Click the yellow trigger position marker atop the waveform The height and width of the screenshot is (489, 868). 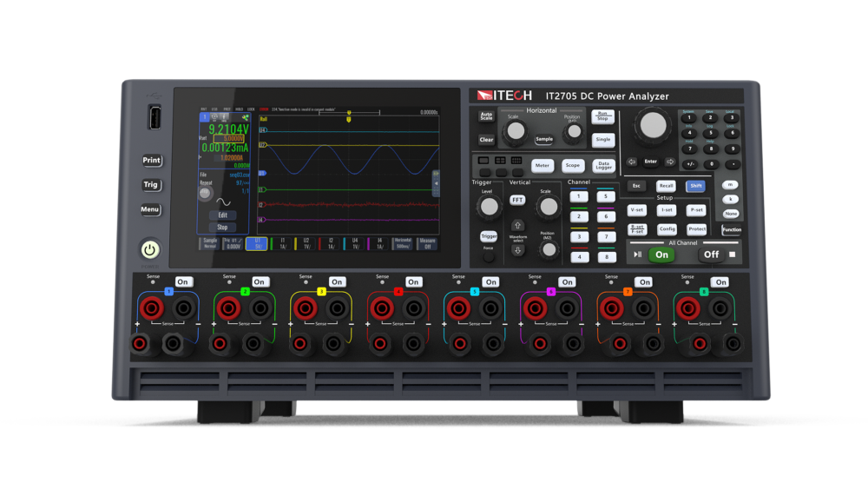349,119
